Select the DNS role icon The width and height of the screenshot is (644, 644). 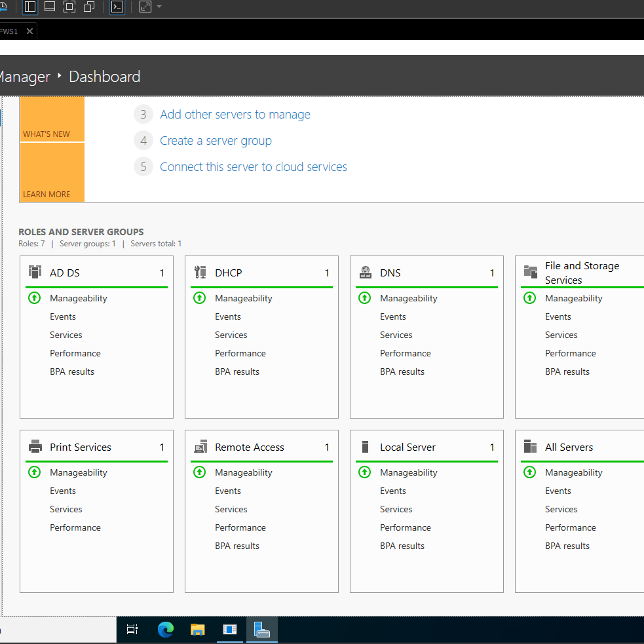point(366,273)
